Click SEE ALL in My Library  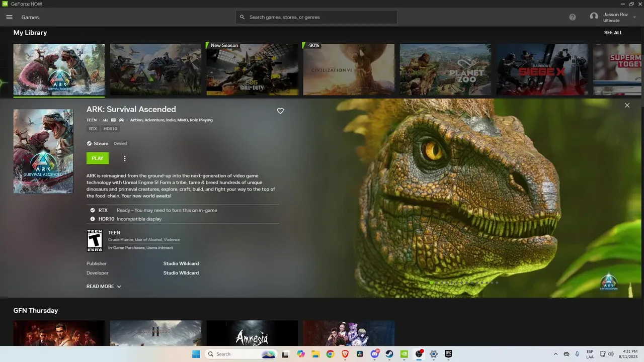coord(613,33)
